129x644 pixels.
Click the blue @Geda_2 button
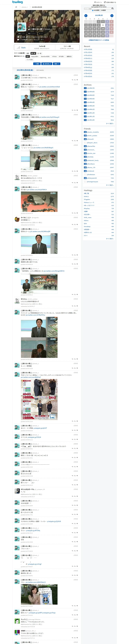pos(47,64)
